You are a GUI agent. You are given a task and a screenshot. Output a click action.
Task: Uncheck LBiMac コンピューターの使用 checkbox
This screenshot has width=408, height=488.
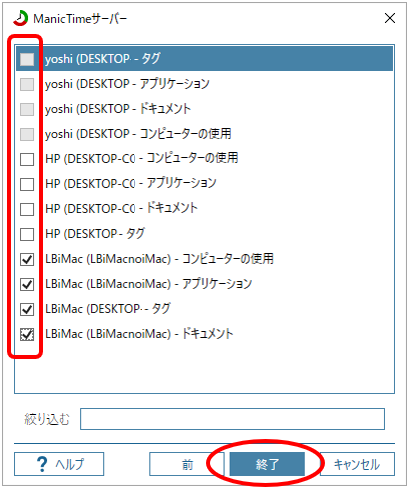pos(27,259)
